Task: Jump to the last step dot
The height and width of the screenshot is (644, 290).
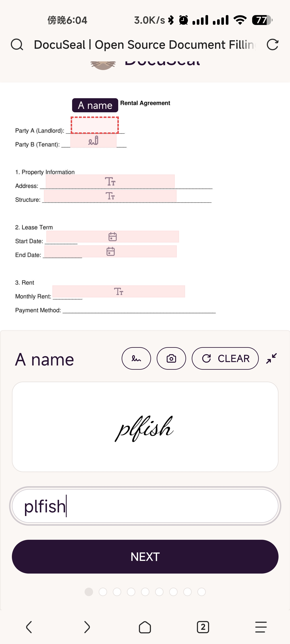Action: (201, 592)
